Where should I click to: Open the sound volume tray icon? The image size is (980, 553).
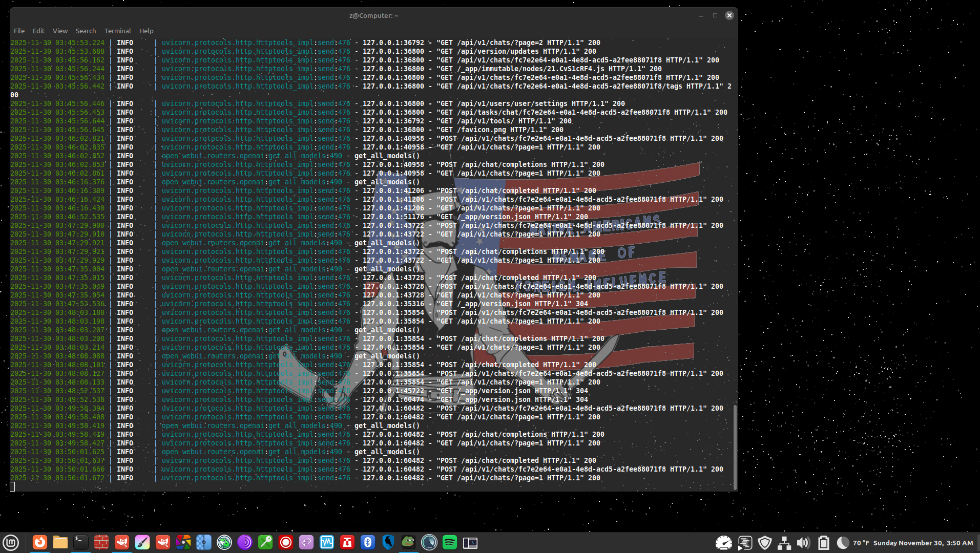point(803,543)
